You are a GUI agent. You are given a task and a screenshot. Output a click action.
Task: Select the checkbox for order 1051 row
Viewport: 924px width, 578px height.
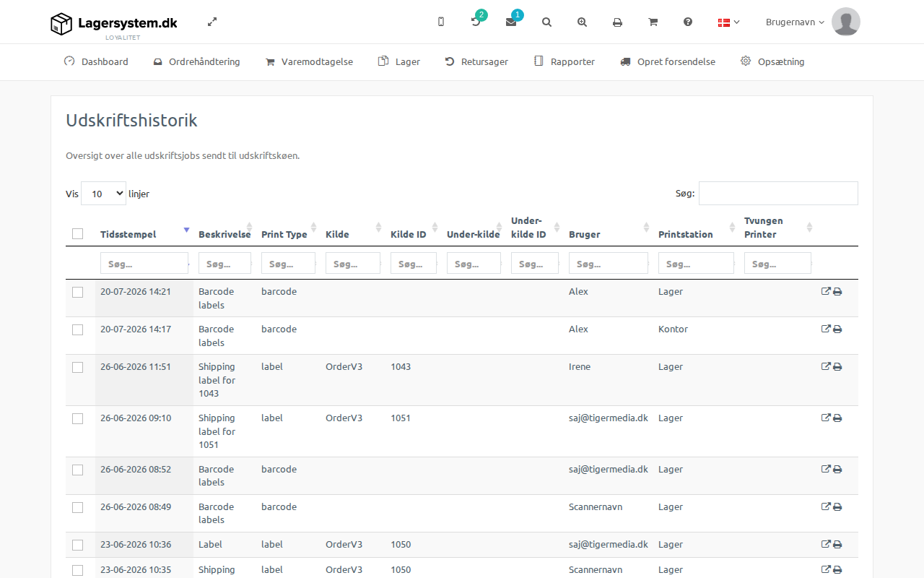point(78,418)
